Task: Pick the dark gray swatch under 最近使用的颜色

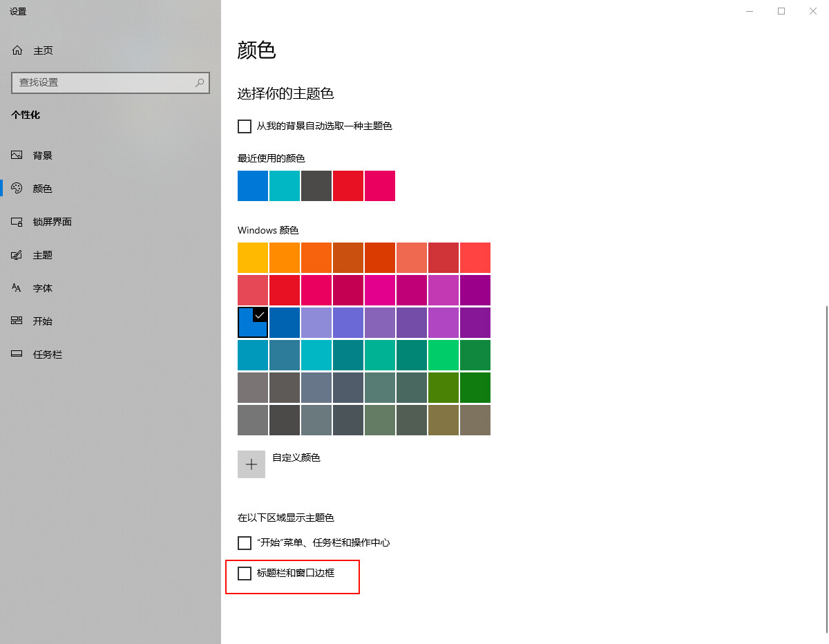Action: click(316, 186)
